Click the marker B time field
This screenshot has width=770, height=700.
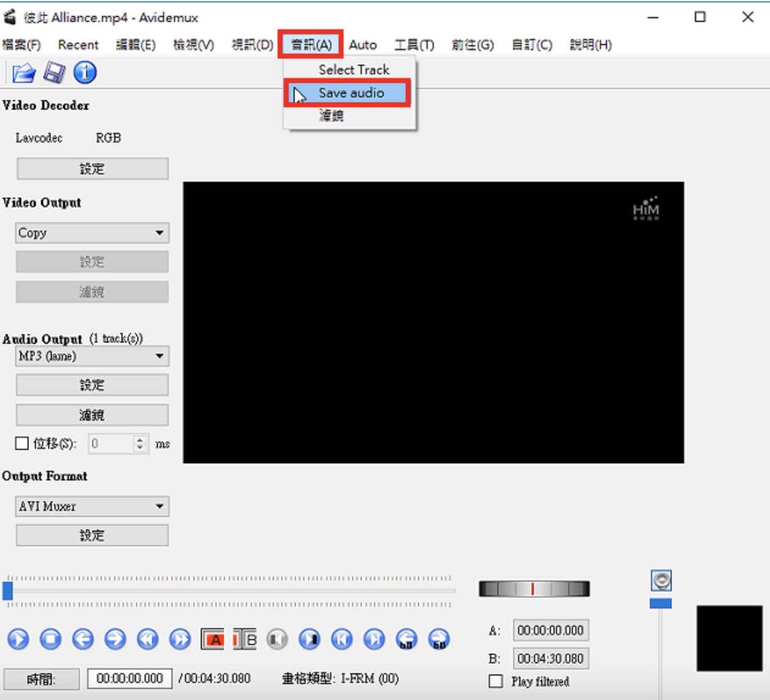[550, 659]
